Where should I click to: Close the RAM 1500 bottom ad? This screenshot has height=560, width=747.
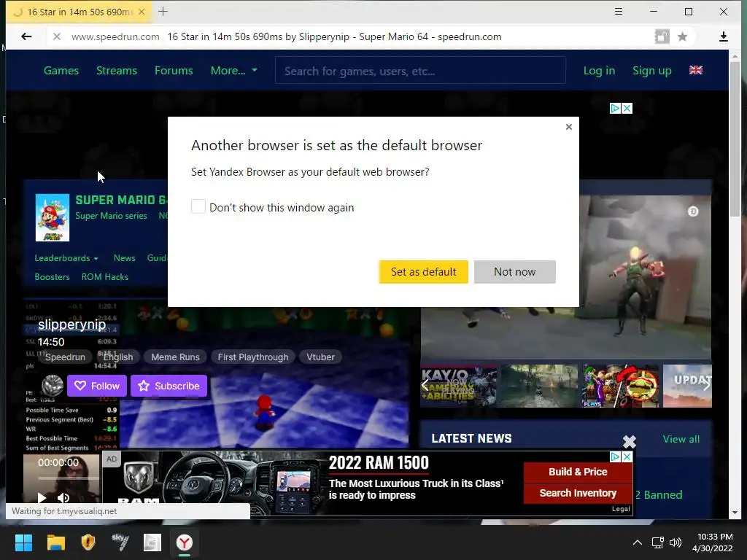[627, 456]
